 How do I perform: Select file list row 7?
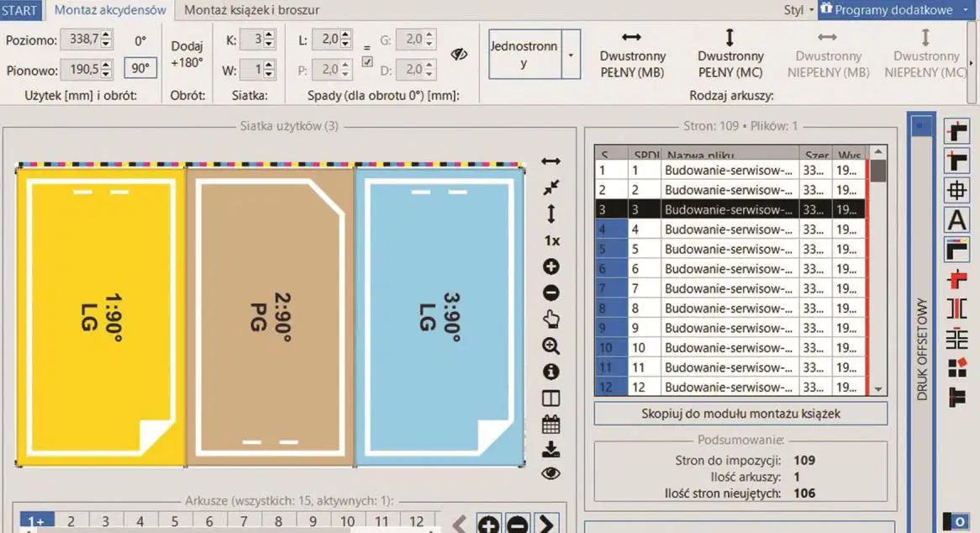730,288
